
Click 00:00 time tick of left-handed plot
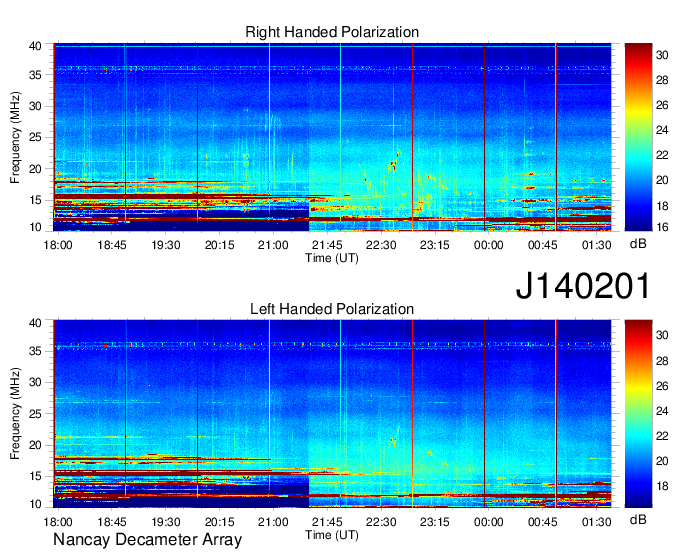tap(489, 522)
